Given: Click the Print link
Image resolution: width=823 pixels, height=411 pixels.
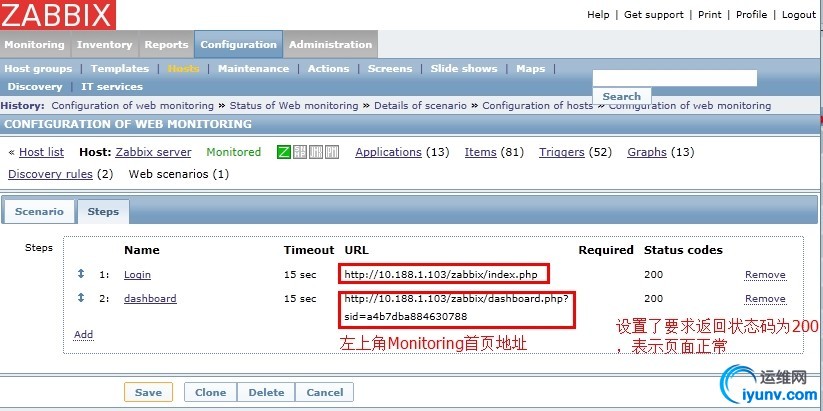Looking at the screenshot, I should click(x=710, y=15).
